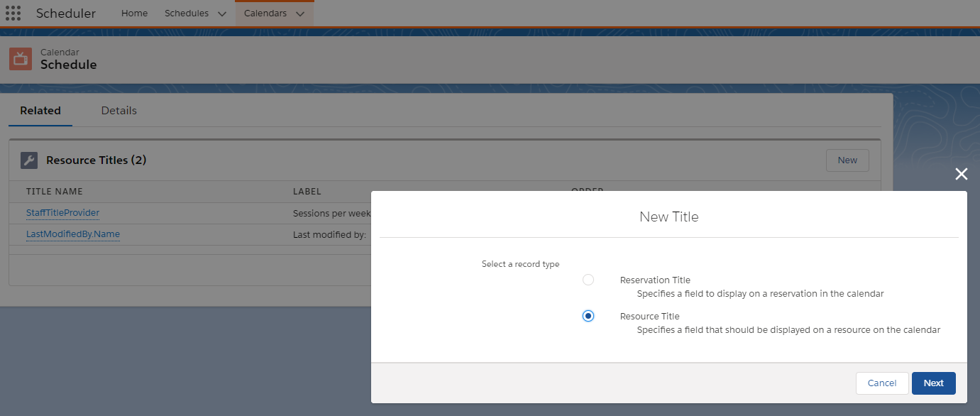
Task: Click the orange Calendar Schedule icon
Action: 21,59
